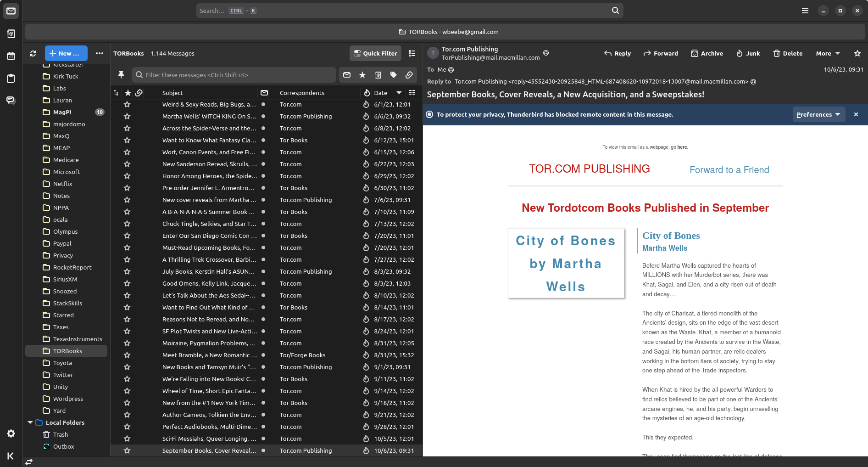Image resolution: width=868 pixels, height=467 pixels.
Task: Open the New message dropdown
Action: pos(66,53)
